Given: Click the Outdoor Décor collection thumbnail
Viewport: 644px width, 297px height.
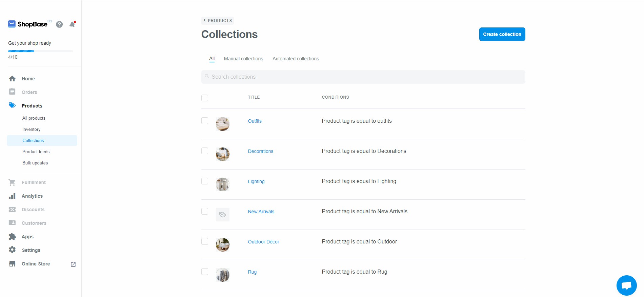Looking at the screenshot, I should click(223, 245).
